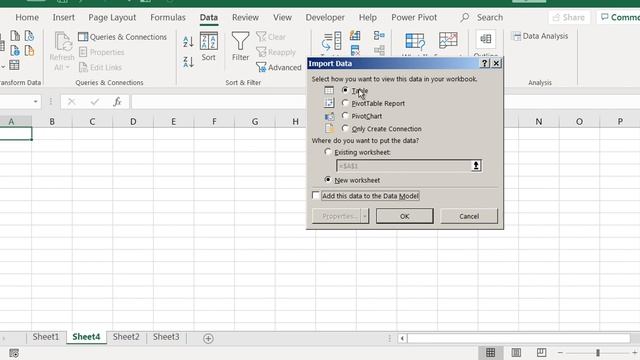This screenshot has height=360, width=640.
Task: Click the Remove Duplicates icon
Action: [355, 51]
